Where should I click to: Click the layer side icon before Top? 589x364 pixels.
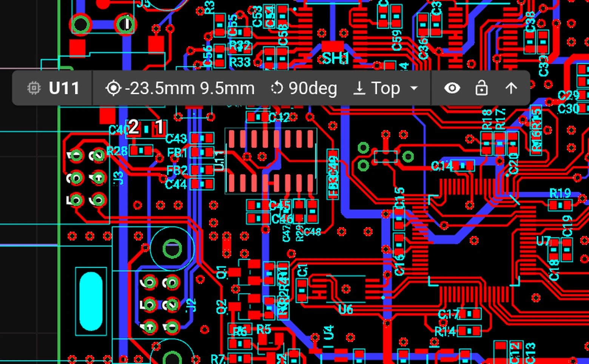pyautogui.click(x=359, y=89)
